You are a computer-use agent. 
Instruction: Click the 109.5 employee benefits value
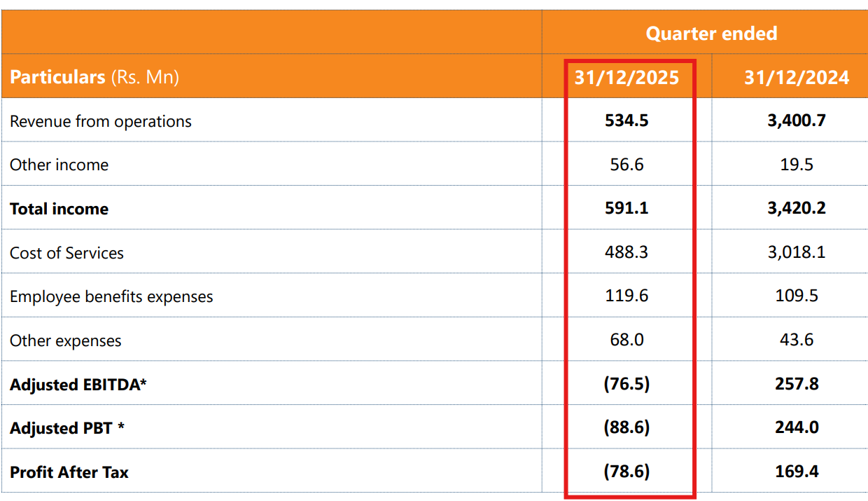pos(797,296)
